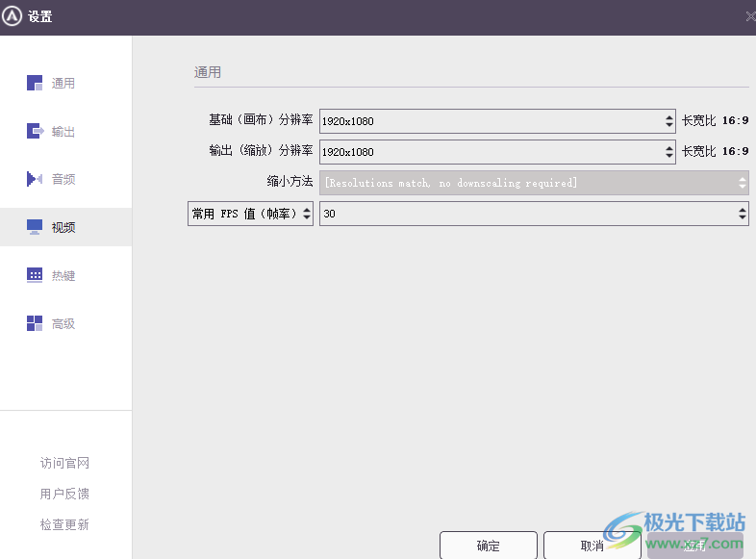
Task: Open the 常用 FPS 值 type selector
Action: click(250, 214)
